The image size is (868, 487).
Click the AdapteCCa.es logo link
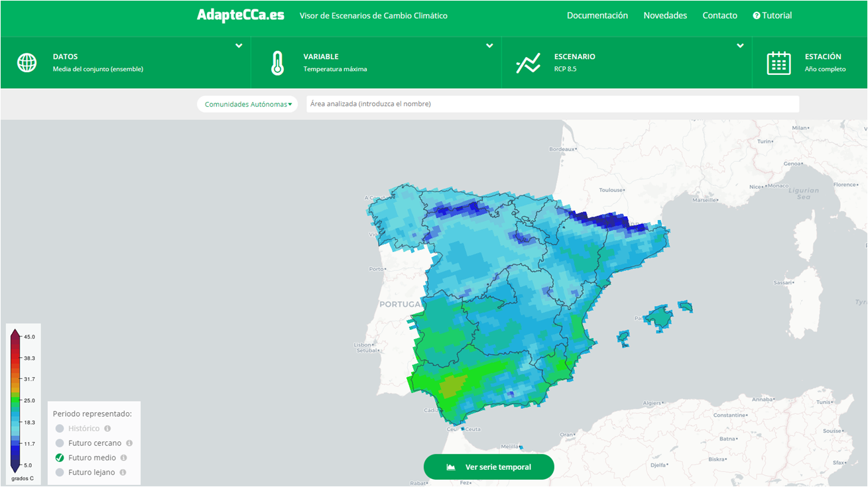241,15
